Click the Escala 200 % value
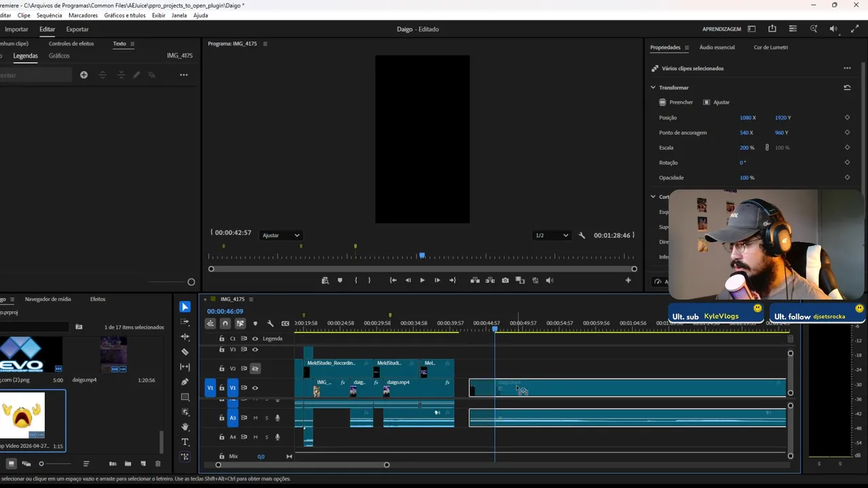Viewport: 868px width, 488px height. (x=747, y=148)
